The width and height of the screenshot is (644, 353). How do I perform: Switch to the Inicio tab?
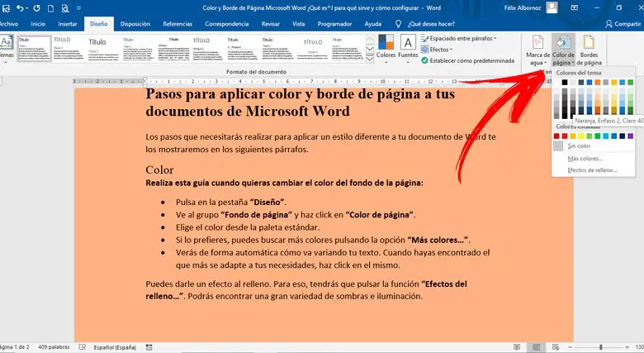pos(38,24)
